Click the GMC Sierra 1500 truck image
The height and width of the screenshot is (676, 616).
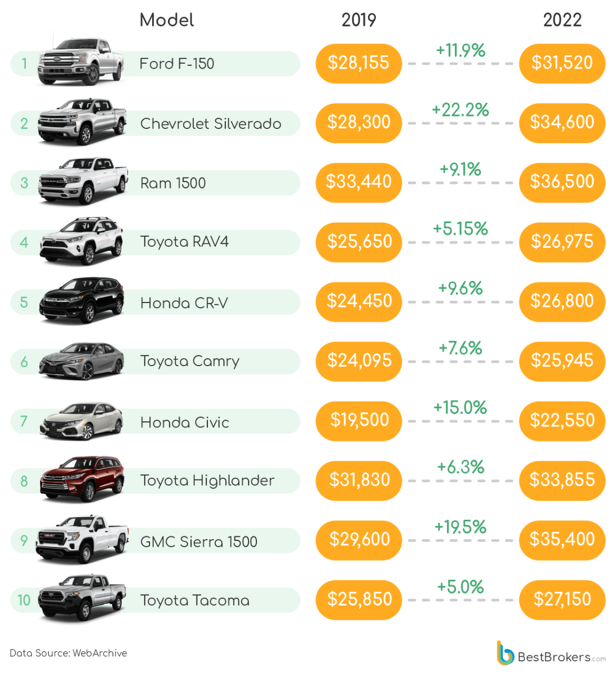pyautogui.click(x=82, y=539)
